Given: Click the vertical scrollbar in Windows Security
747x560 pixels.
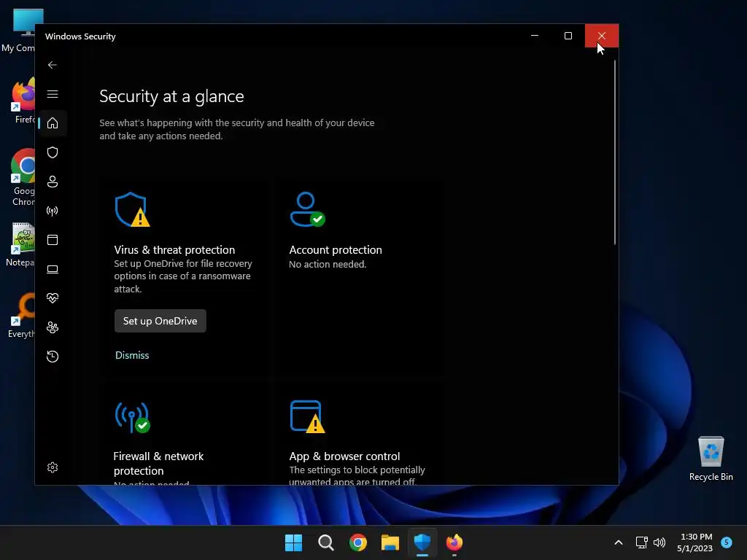Looking at the screenshot, I should [x=614, y=152].
